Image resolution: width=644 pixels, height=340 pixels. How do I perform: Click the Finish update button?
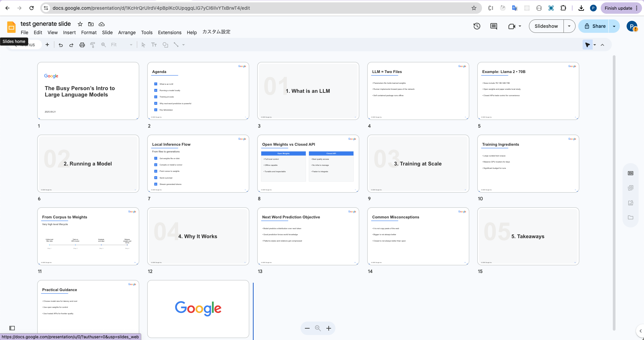(x=618, y=8)
